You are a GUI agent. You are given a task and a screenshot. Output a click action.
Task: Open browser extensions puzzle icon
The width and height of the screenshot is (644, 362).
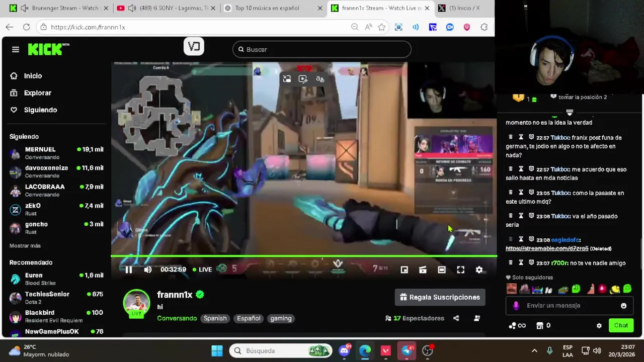484,27
